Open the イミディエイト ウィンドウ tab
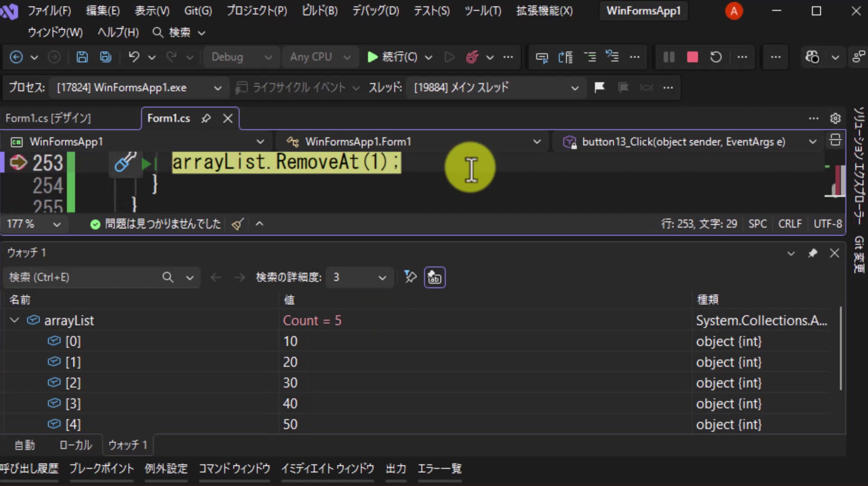The height and width of the screenshot is (486, 868). click(x=327, y=468)
